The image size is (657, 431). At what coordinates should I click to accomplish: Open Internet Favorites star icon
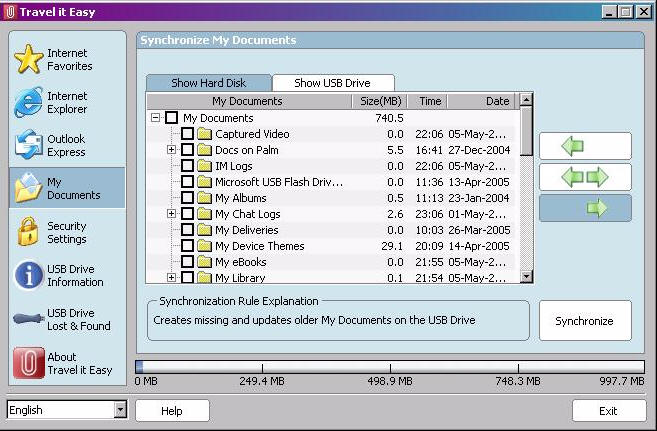[x=28, y=59]
